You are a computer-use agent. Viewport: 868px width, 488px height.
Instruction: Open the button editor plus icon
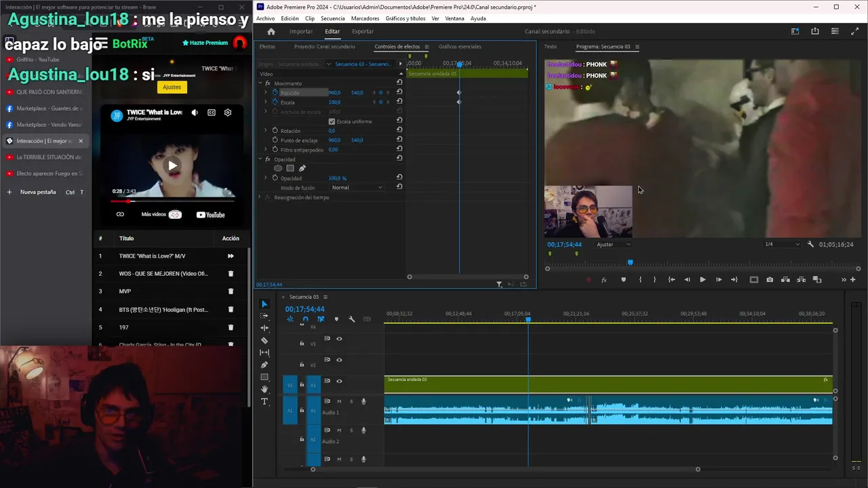[x=853, y=280]
